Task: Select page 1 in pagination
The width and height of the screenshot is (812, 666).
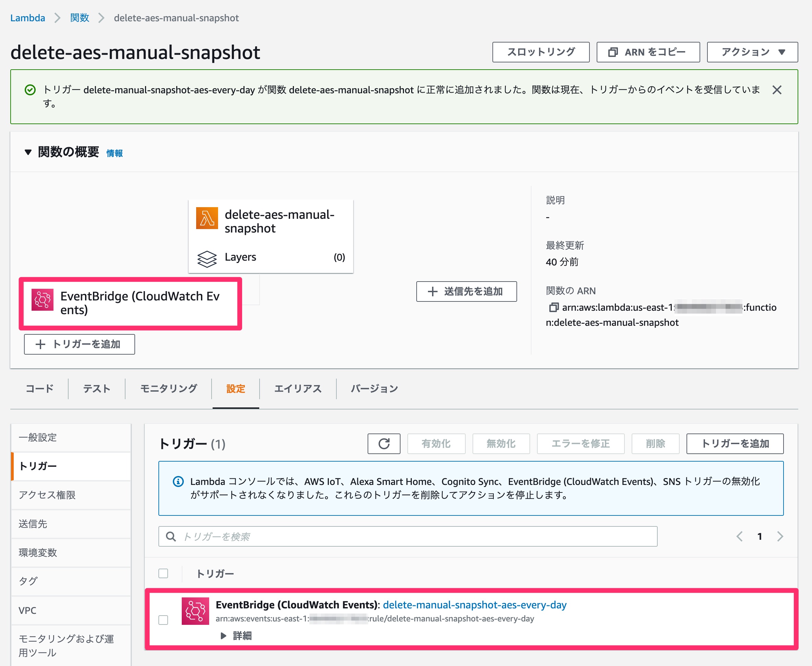Action: point(760,536)
